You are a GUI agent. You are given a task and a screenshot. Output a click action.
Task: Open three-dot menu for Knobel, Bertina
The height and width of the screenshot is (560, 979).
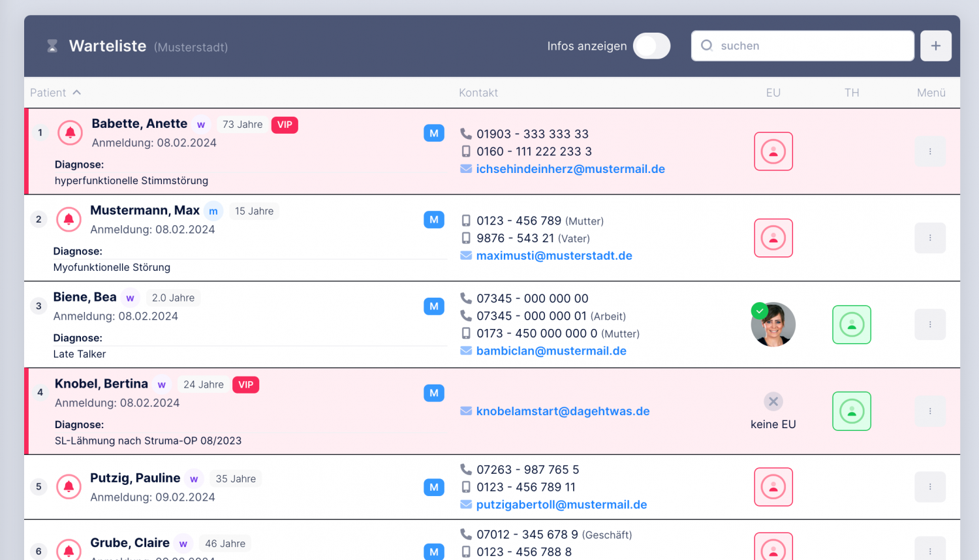pyautogui.click(x=930, y=411)
